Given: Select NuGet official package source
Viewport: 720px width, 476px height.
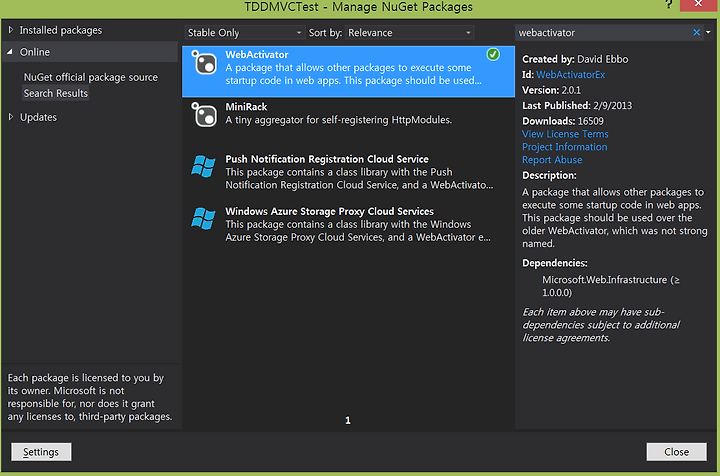Looking at the screenshot, I should tap(90, 77).
